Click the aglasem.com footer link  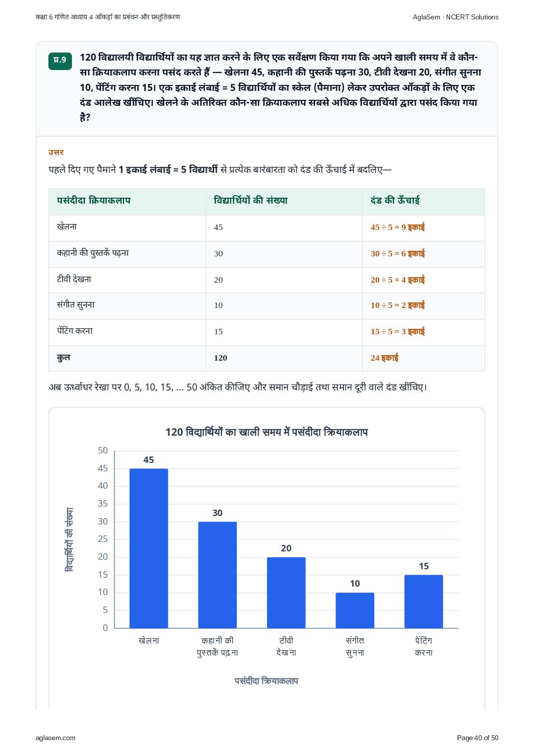tap(56, 738)
